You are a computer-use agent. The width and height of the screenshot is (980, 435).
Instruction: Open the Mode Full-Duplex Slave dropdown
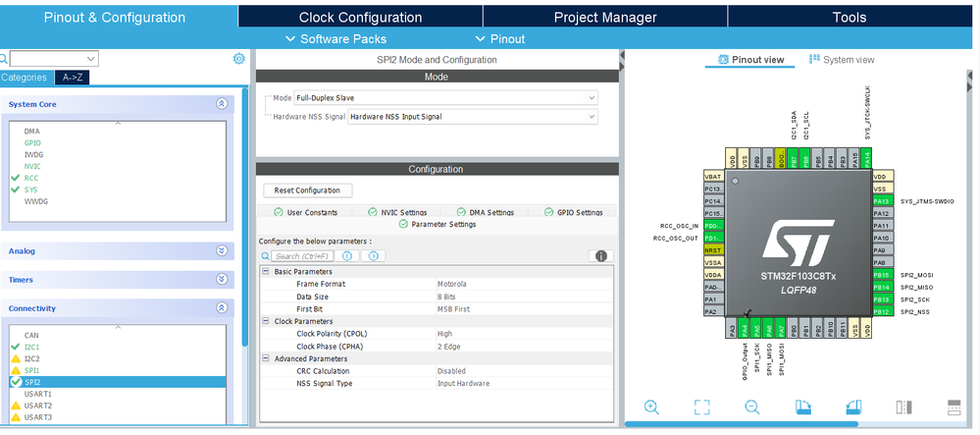(x=445, y=98)
